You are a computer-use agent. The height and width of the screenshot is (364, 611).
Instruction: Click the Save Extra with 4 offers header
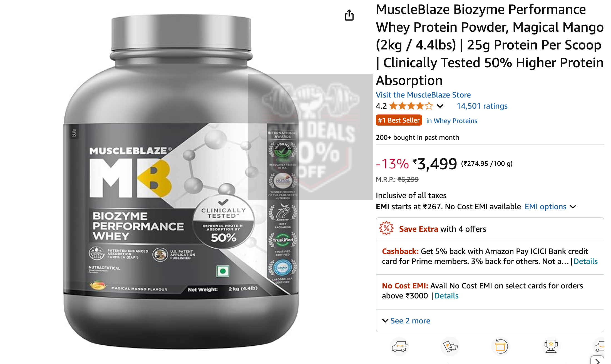[443, 229]
